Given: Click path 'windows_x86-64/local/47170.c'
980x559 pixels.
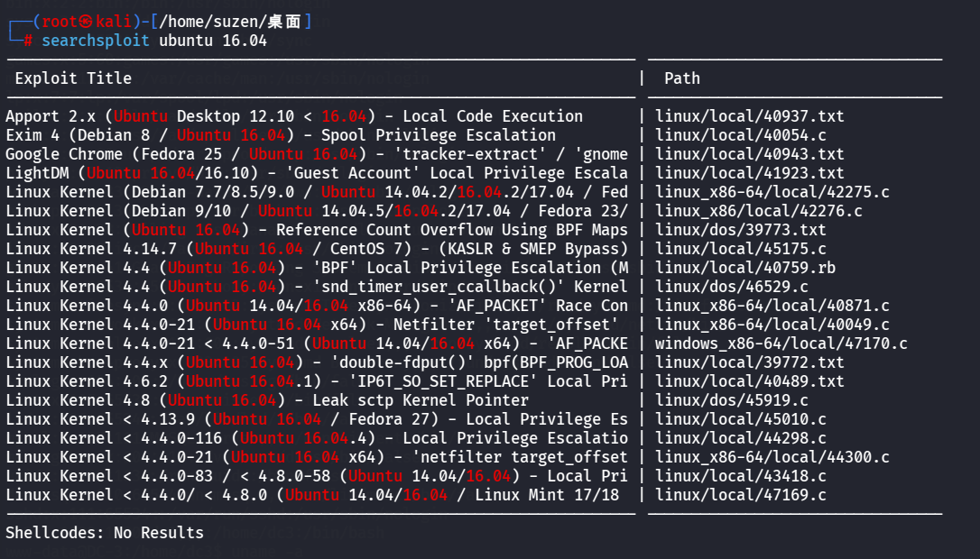Looking at the screenshot, I should pos(781,344).
